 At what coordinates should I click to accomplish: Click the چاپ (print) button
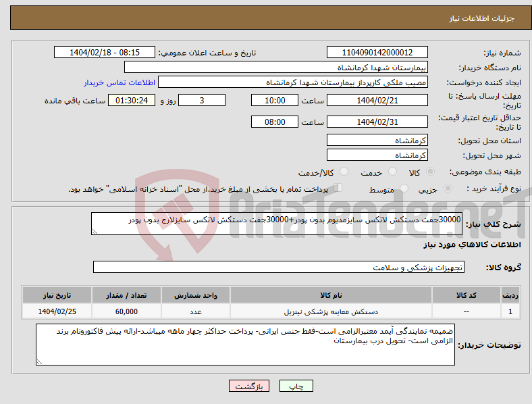296,386
